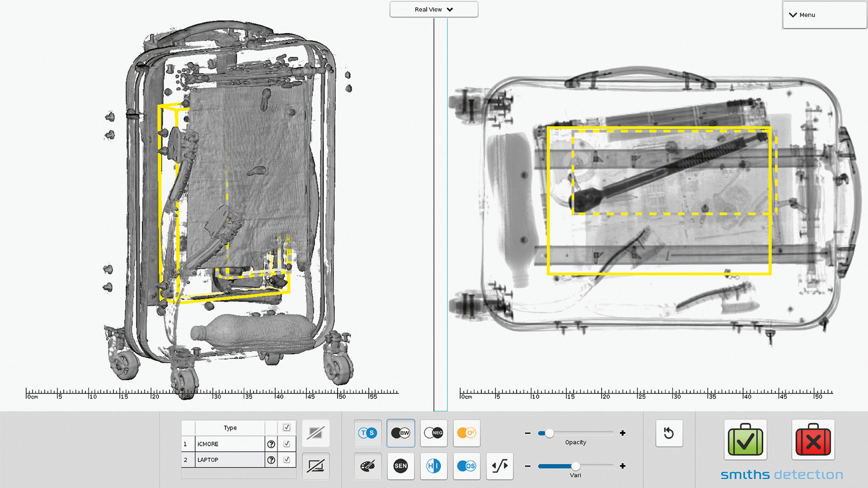Toggle the select-all checkbox in Type header
The width and height of the screenshot is (868, 488).
click(x=287, y=427)
